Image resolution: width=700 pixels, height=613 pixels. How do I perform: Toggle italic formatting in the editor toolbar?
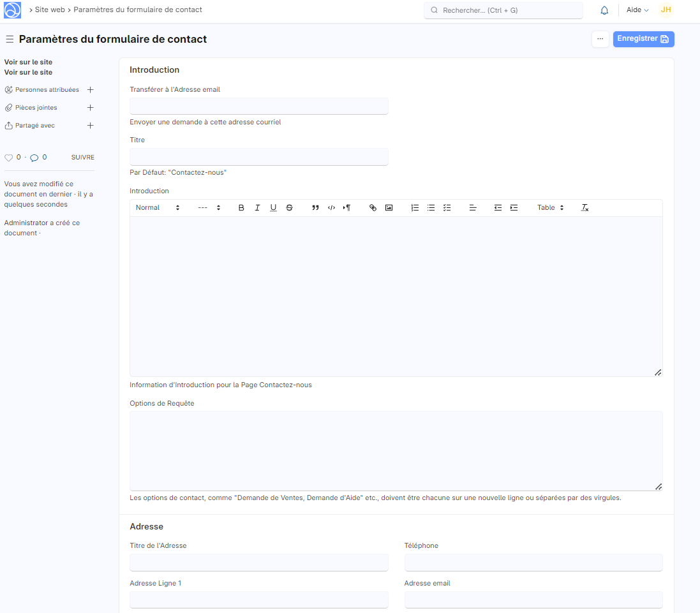[x=257, y=208]
